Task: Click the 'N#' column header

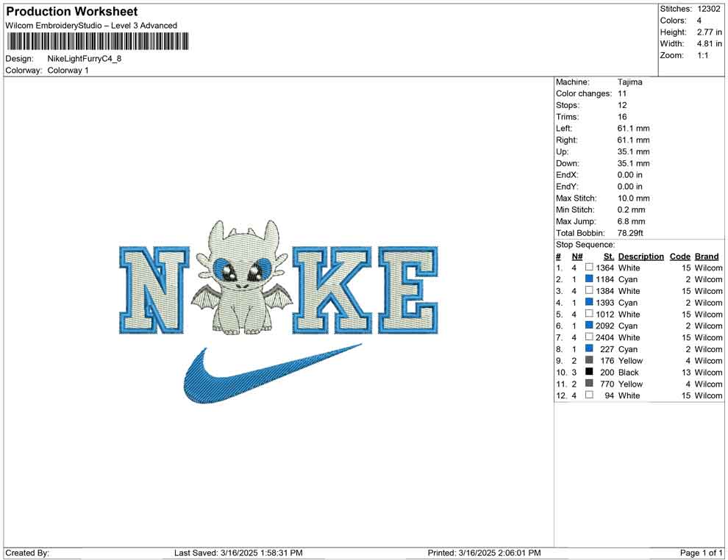Action: 577,256
